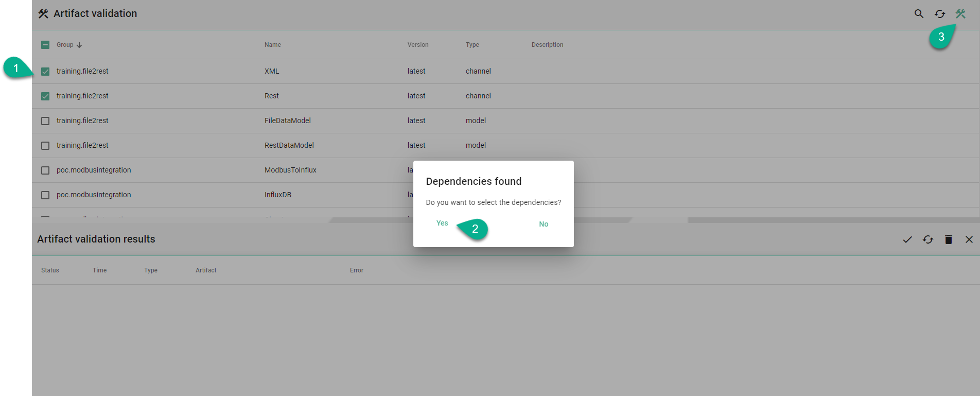Click the refresh icon in the artifact list header
980x396 pixels.
[939, 14]
